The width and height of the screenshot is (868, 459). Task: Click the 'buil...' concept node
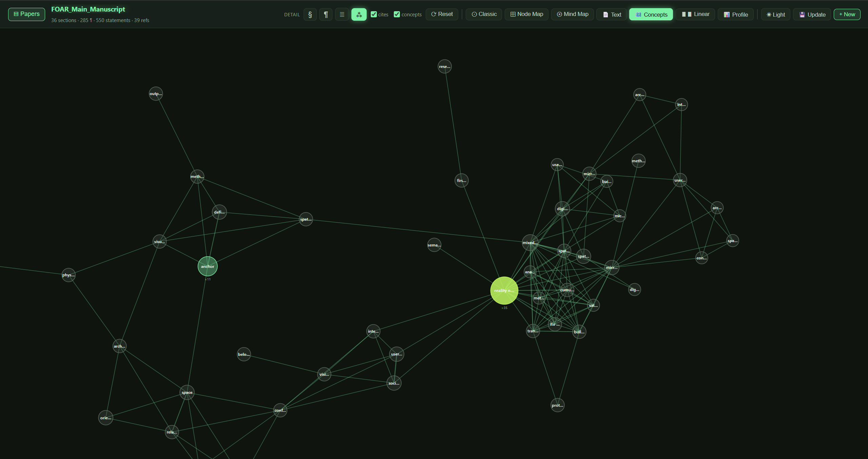[x=579, y=332]
